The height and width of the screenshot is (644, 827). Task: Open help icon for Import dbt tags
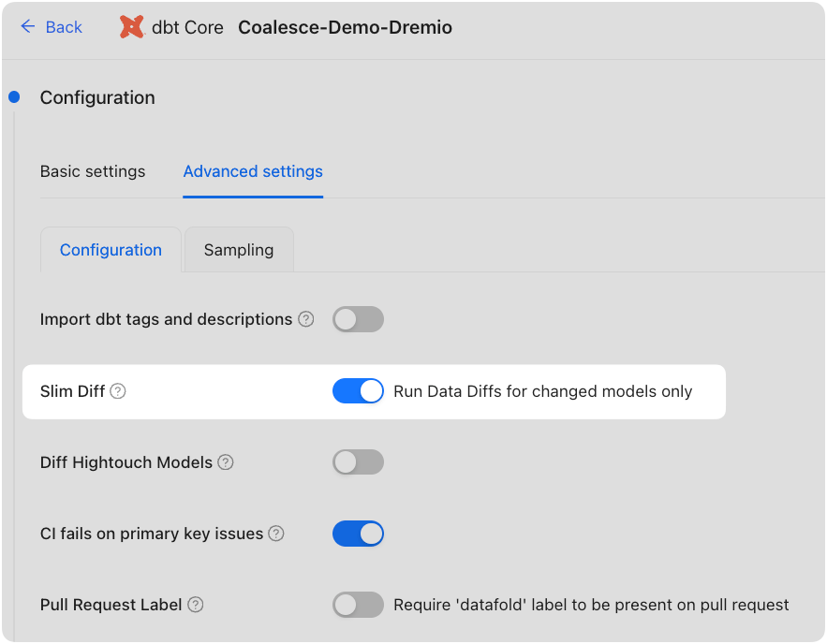click(306, 319)
